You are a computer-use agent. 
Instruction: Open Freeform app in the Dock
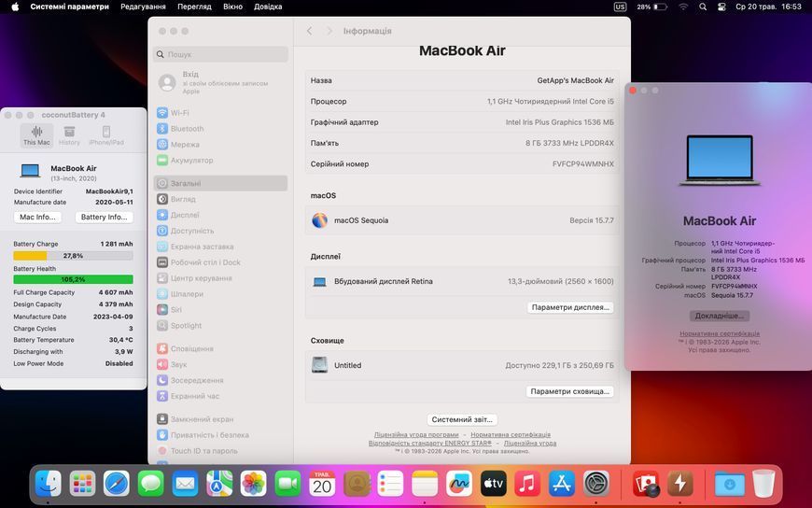pyautogui.click(x=459, y=483)
